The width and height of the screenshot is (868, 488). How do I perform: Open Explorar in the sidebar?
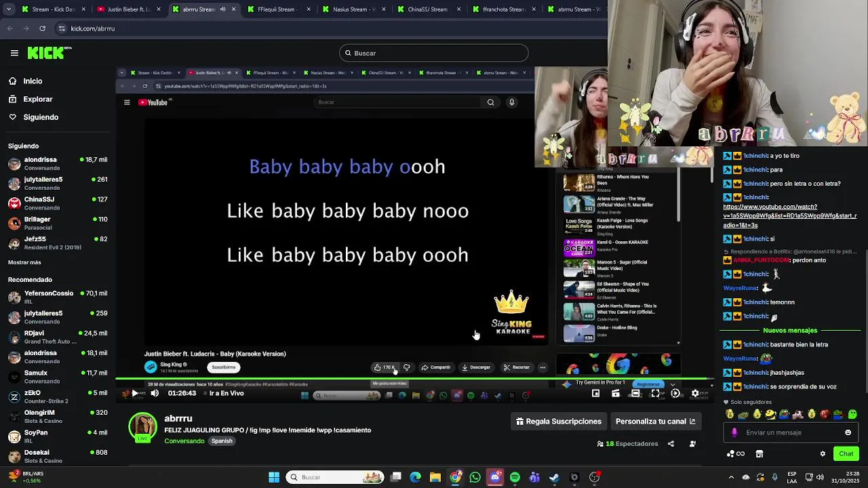click(31, 99)
